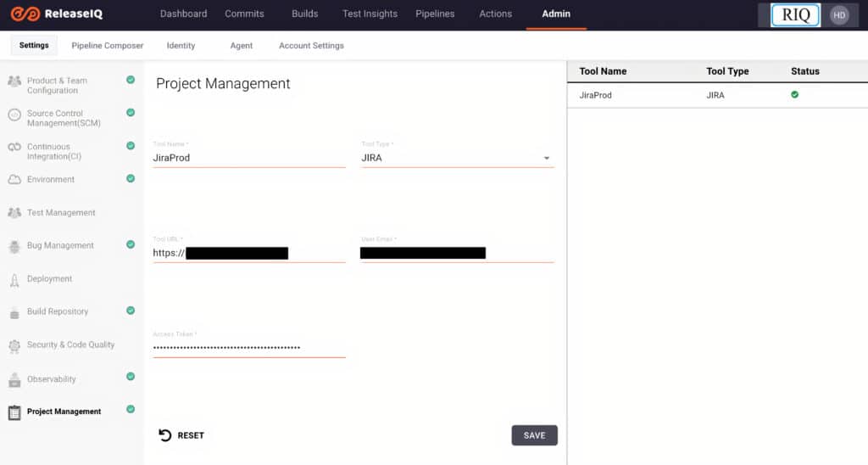Click the green check next to Bug Management
868x465 pixels.
[x=131, y=244]
